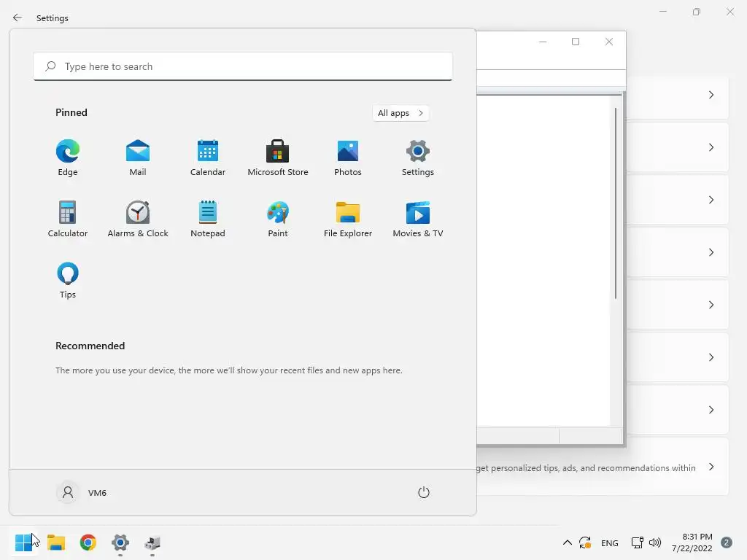Open File Explorer from the taskbar
Screen dimensions: 747x560
pos(55,542)
